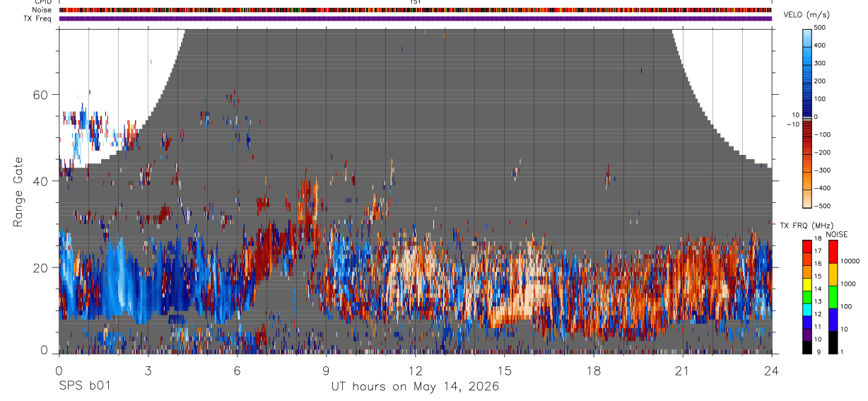Select the 15 tick on UT hours axis
Screen dimensions: 868x401
point(504,370)
